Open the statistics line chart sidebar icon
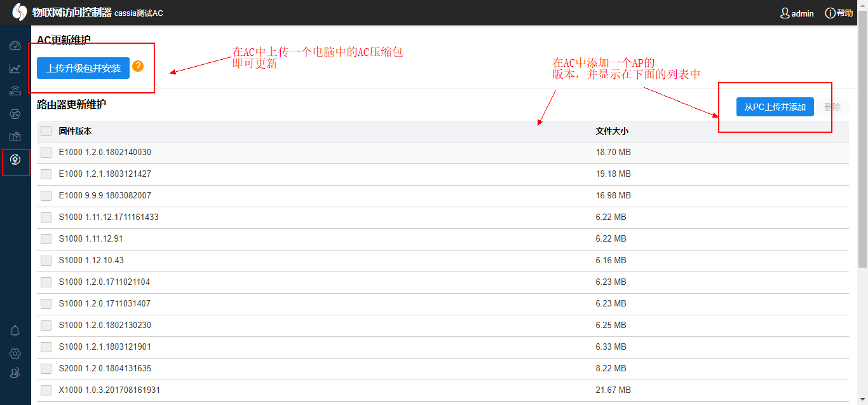This screenshot has width=868, height=405. [x=15, y=69]
